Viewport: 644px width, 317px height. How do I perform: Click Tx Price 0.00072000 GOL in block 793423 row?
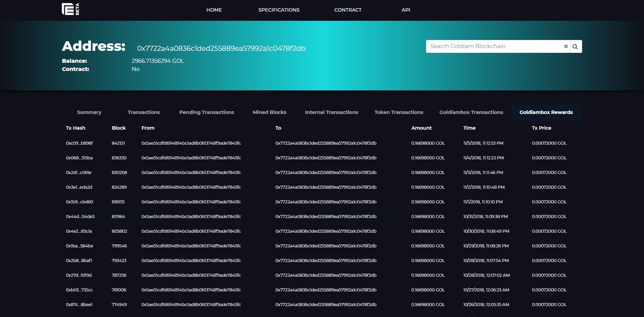coord(549,261)
